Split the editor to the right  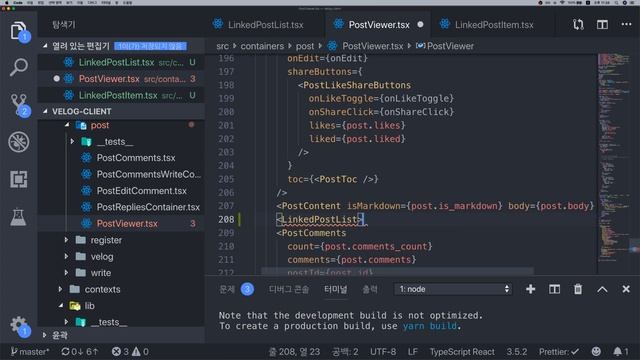coord(602,24)
